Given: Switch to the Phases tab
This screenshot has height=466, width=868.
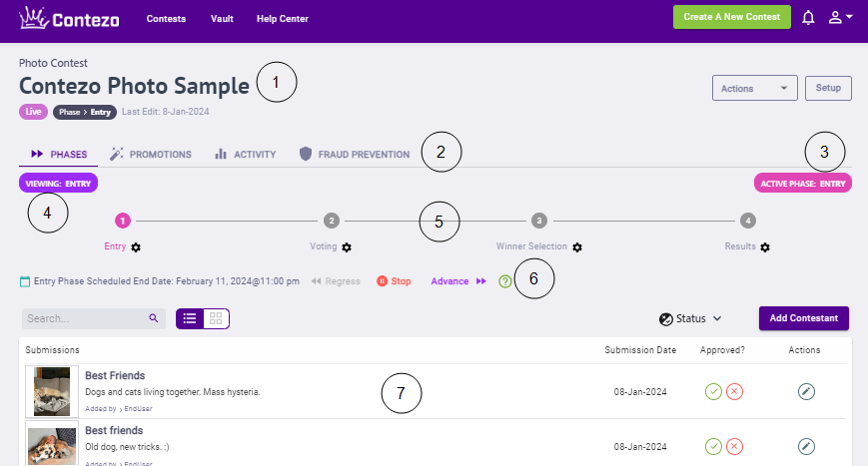Looking at the screenshot, I should pos(59,155).
